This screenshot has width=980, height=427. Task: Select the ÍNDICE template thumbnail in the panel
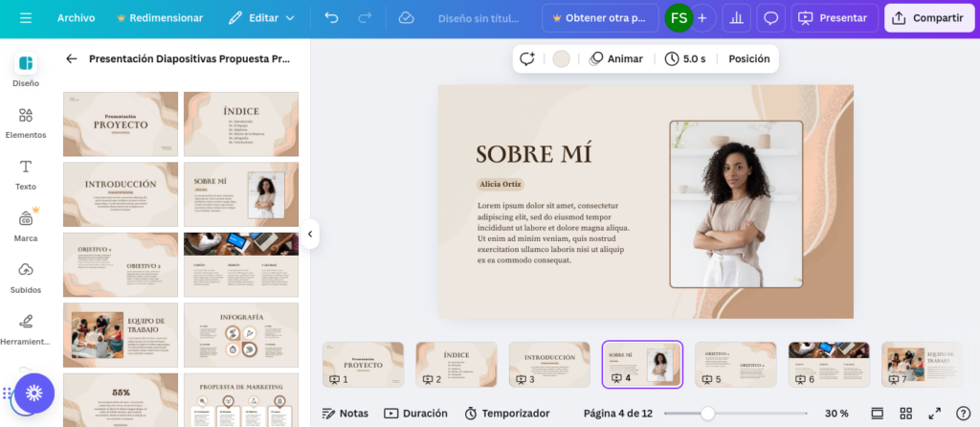(x=241, y=124)
